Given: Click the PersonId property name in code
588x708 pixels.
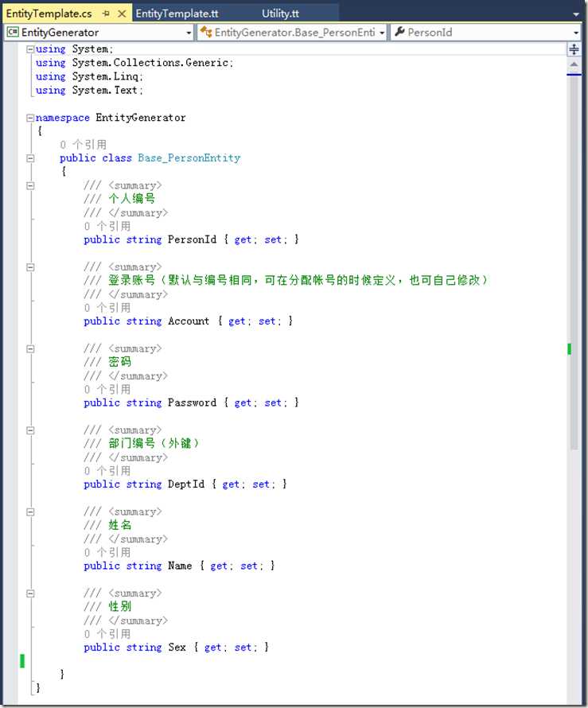Looking at the screenshot, I should click(x=192, y=239).
